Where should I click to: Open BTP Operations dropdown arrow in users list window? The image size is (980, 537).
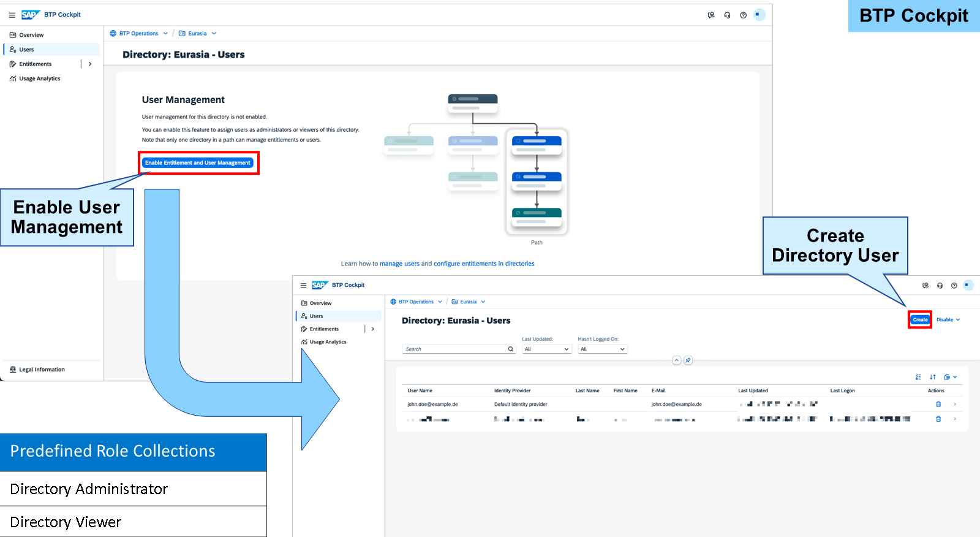(440, 302)
